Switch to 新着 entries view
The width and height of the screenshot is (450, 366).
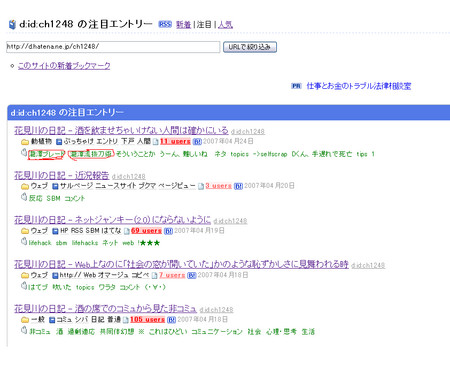184,25
